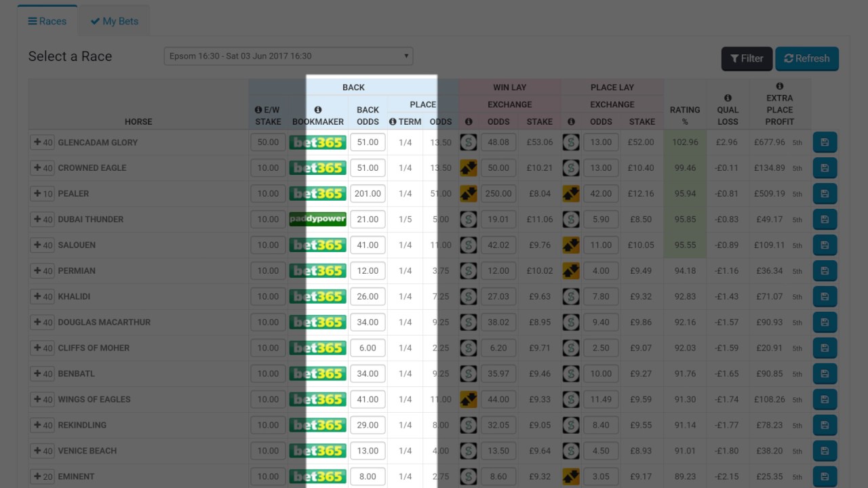Click the Place Lay exchange info icon

click(x=571, y=122)
